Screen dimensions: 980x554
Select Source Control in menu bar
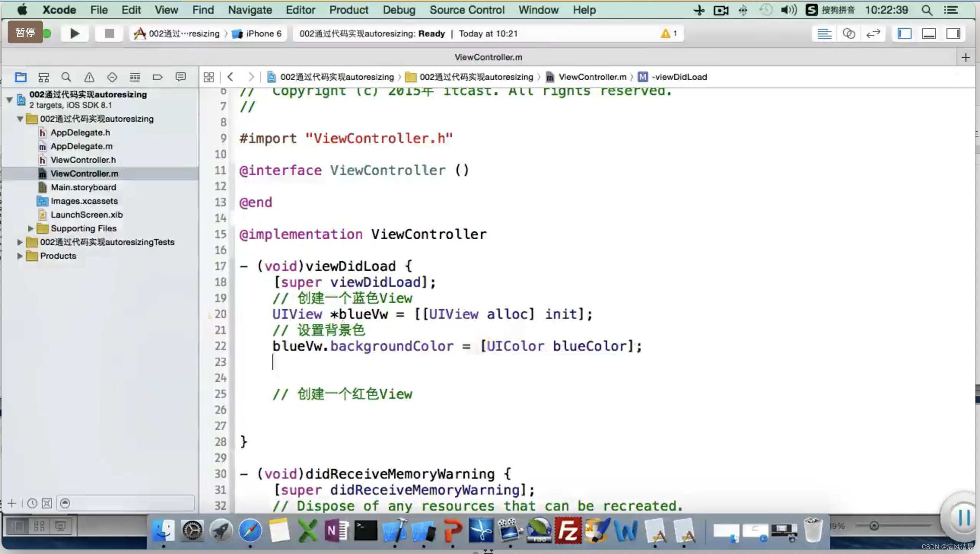467,10
